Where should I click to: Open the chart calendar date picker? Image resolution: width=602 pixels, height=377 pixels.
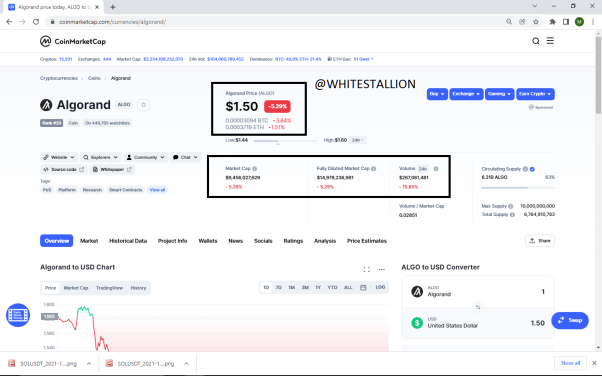[x=363, y=288]
